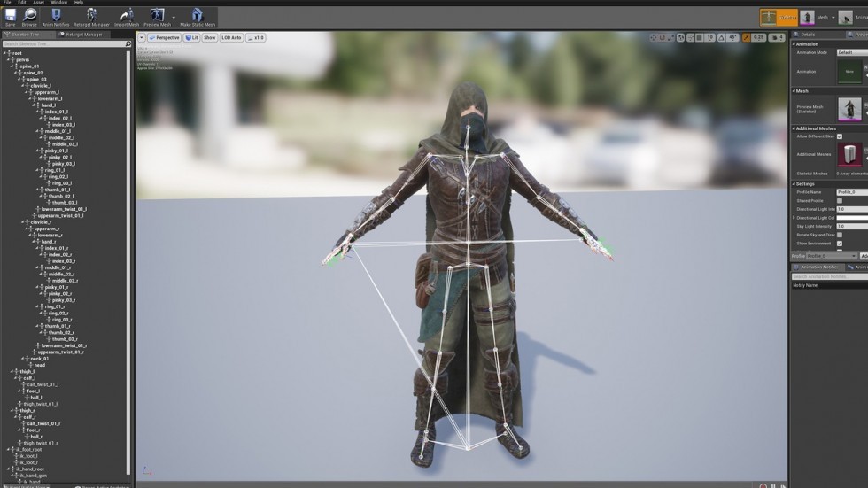Expand Directional Light Color property arrow
The width and height of the screenshot is (868, 488).
point(794,218)
